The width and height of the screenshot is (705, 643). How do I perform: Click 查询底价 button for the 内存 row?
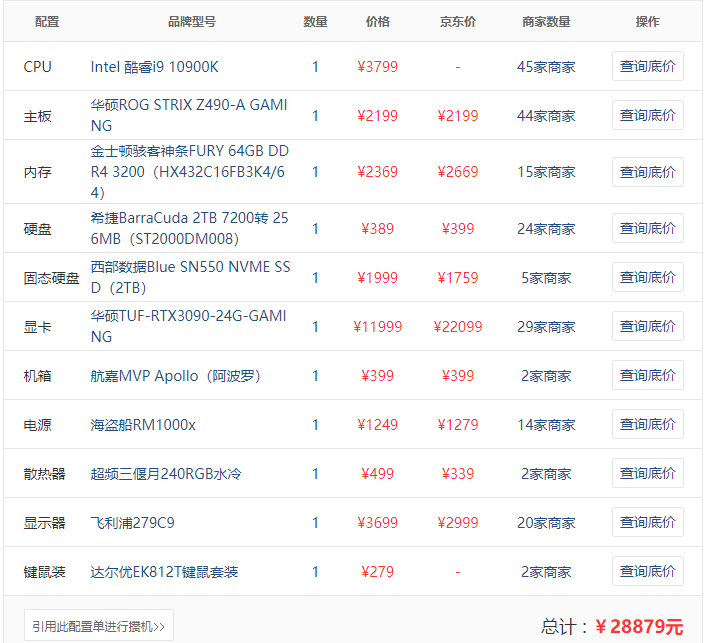(647, 172)
